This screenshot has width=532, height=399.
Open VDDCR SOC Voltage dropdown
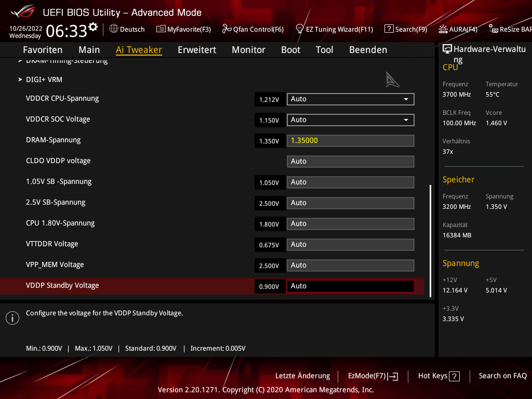351,120
